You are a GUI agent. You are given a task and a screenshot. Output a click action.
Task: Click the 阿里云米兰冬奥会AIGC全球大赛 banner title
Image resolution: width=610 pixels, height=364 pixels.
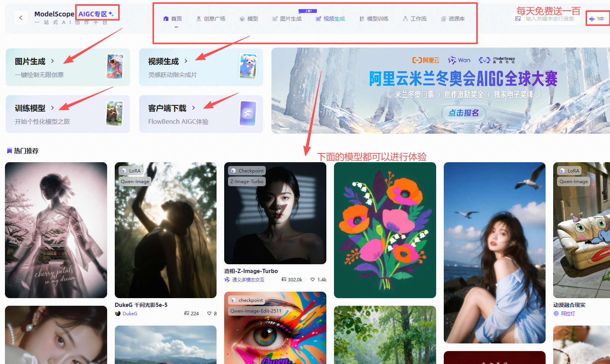(463, 79)
